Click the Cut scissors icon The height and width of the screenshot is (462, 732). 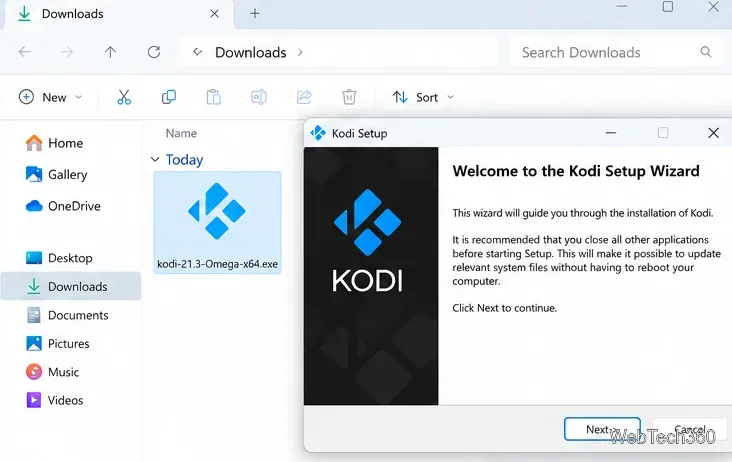(x=124, y=97)
